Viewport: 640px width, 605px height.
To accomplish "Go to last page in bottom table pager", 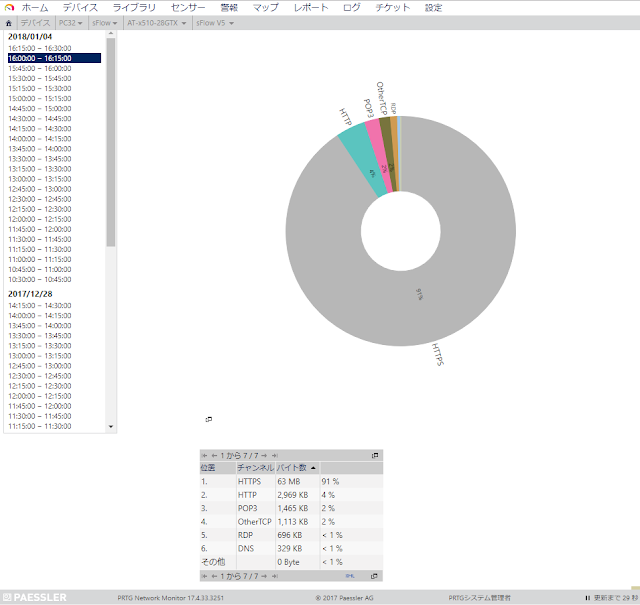I will pyautogui.click(x=275, y=576).
